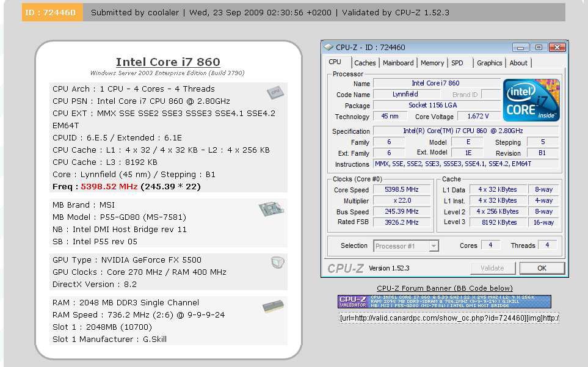Image resolution: width=588 pixels, height=367 pixels.
Task: Click the greyed Validate button
Action: point(492,268)
